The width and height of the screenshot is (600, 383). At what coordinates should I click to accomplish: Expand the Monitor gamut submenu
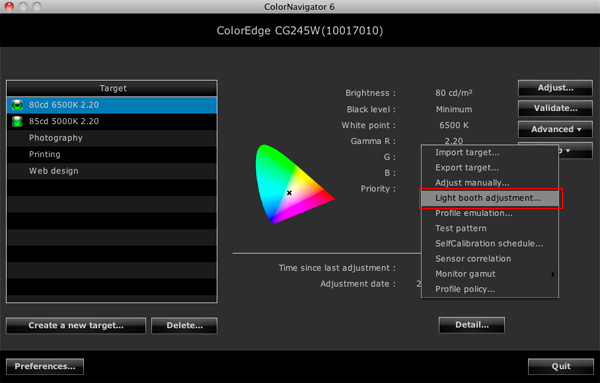click(x=490, y=274)
